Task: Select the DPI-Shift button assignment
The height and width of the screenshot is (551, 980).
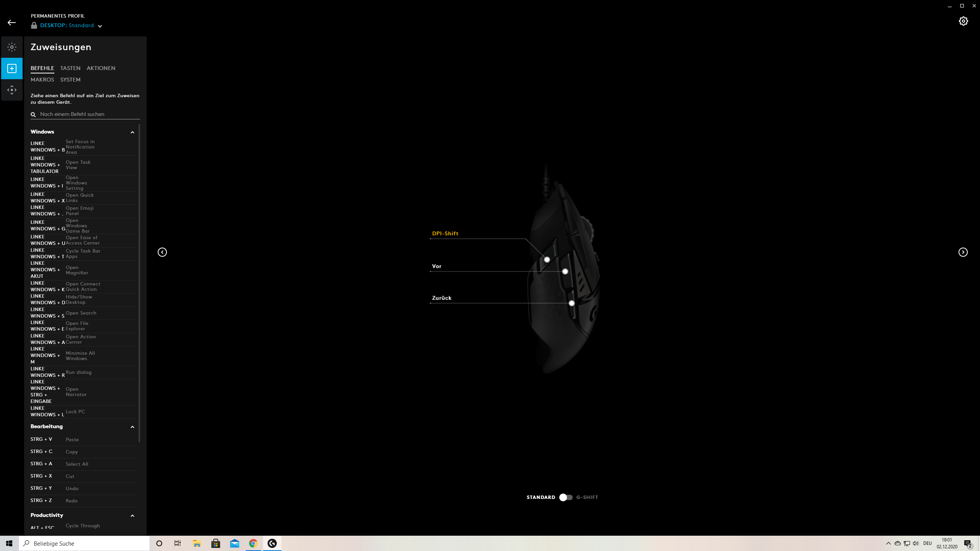Action: click(445, 233)
